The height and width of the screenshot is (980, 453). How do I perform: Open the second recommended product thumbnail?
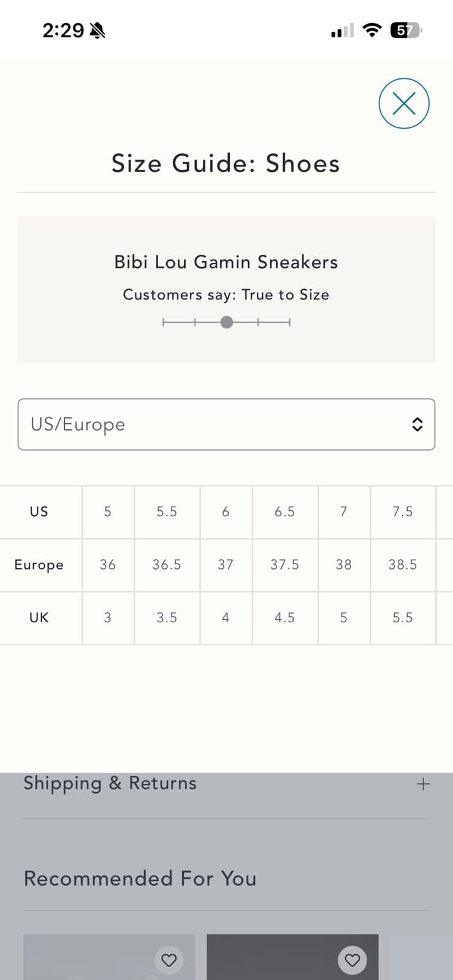click(x=292, y=957)
